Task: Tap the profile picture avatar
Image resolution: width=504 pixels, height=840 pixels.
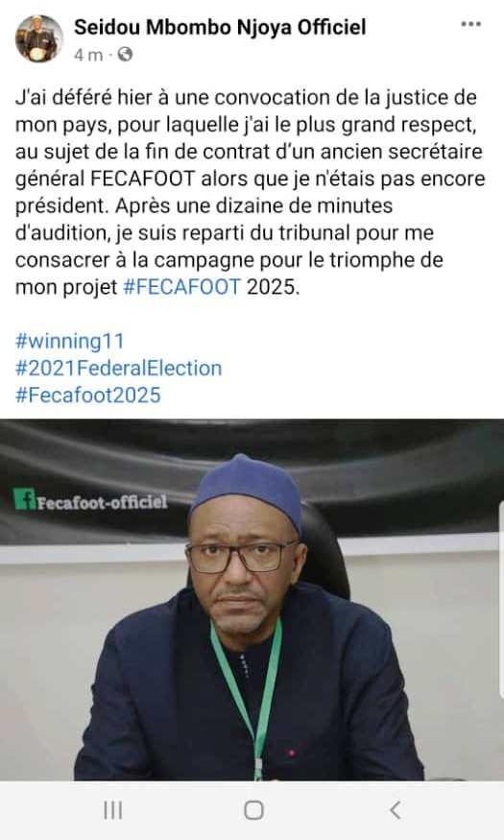Action: (x=39, y=38)
